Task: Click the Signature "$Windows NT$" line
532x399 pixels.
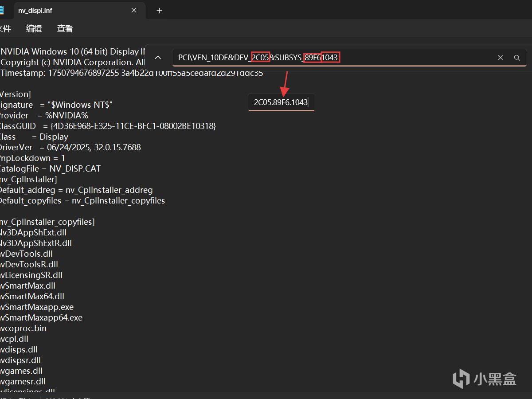Action: (x=56, y=105)
